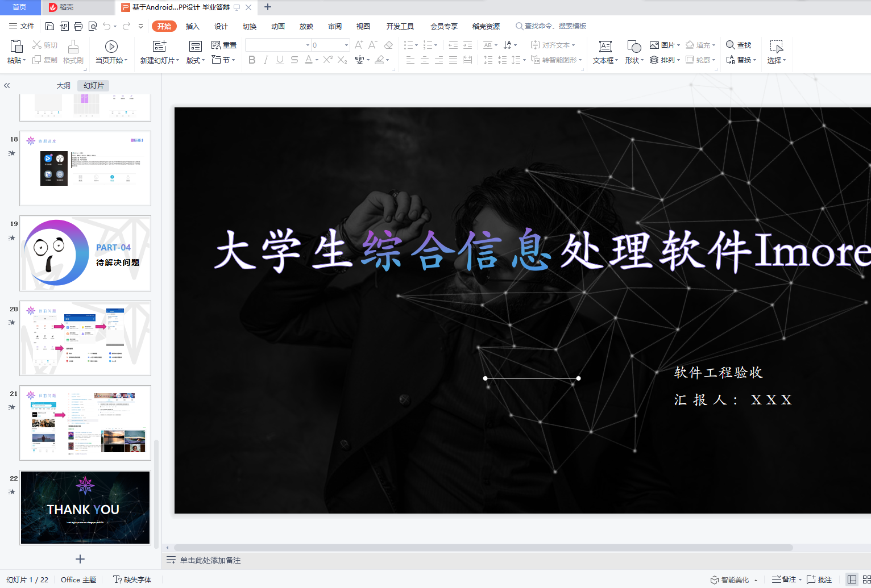The width and height of the screenshot is (871, 588).
Task: Select the Format Painter (格式刷) tool
Action: [x=73, y=52]
